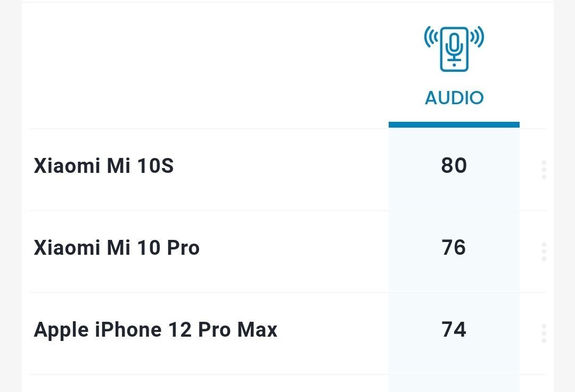This screenshot has width=575, height=392.
Task: Open the Xiaomi Mi 10S device link
Action: (103, 165)
